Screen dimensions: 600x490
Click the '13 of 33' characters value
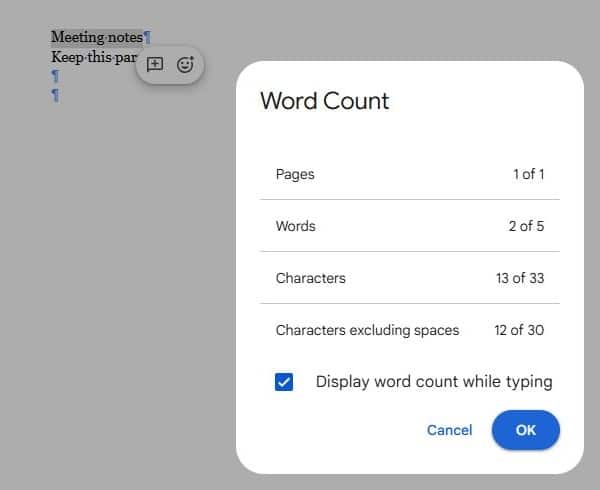pos(520,278)
